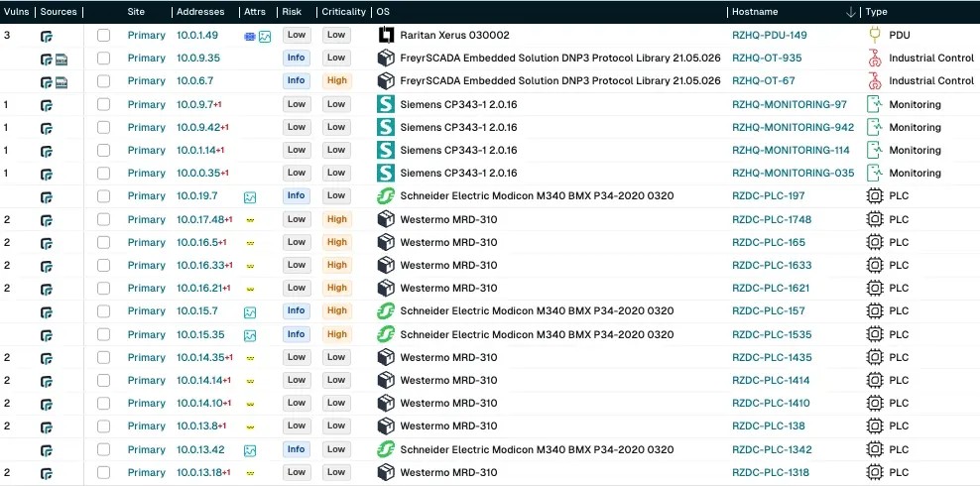Click the Raritan logo icon for 10.0.1.49

(x=387, y=35)
